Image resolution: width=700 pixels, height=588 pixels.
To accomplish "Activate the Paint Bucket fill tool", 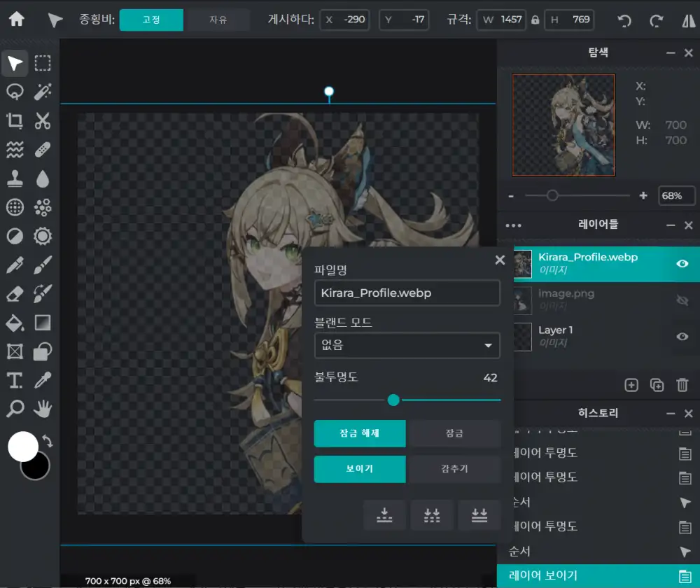I will click(15, 323).
